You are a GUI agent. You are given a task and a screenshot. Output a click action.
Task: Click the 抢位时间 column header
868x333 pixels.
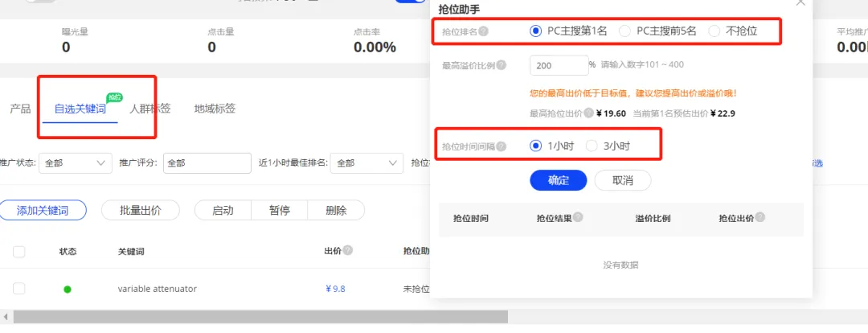(x=470, y=218)
